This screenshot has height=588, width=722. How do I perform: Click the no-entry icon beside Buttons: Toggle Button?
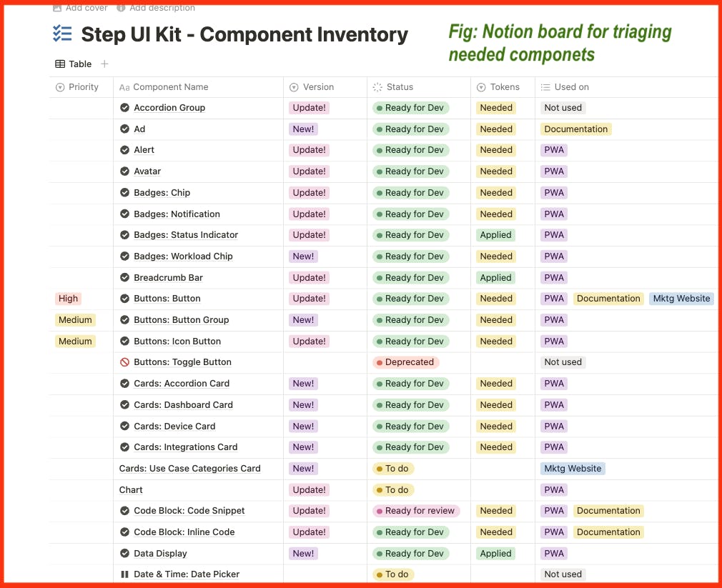pos(124,362)
